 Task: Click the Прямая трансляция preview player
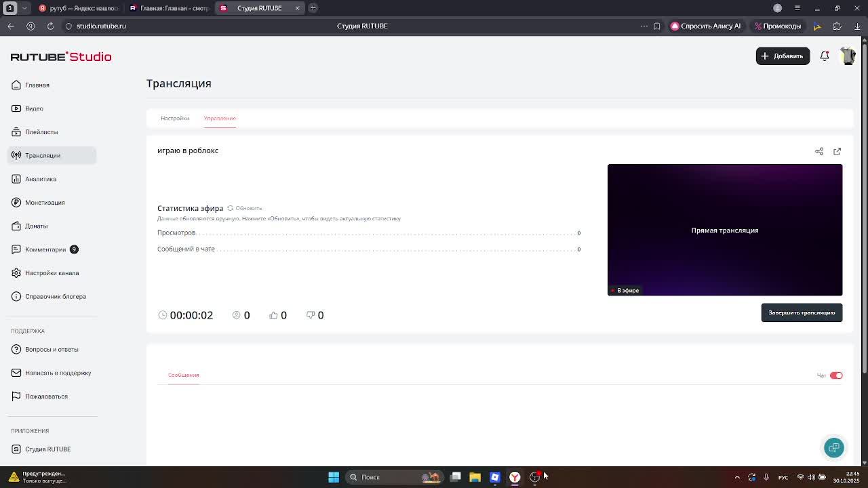click(x=725, y=230)
